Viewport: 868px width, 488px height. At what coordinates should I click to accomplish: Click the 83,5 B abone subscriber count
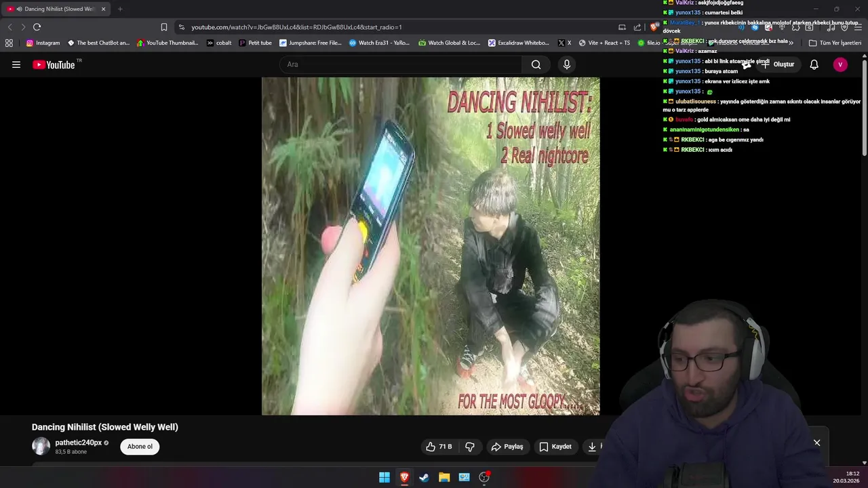pos(71,452)
